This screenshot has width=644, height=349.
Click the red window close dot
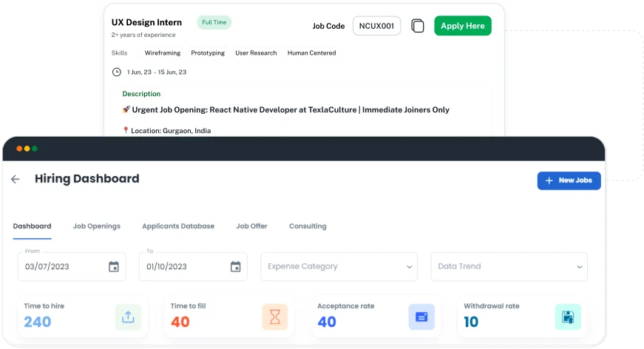(19, 149)
